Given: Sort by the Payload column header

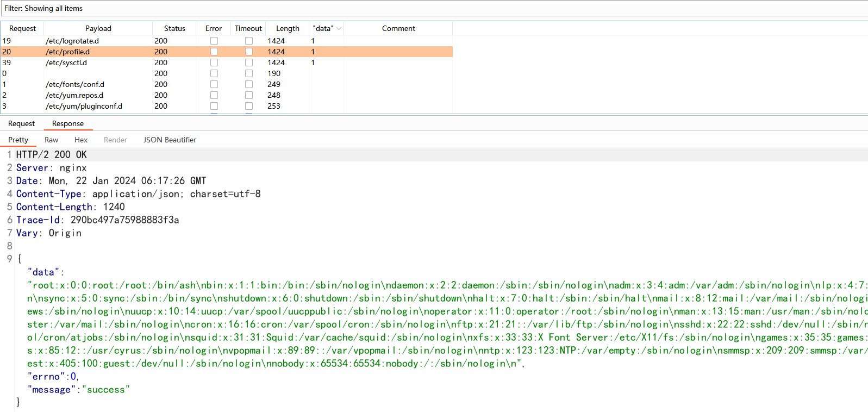Looking at the screenshot, I should [98, 28].
